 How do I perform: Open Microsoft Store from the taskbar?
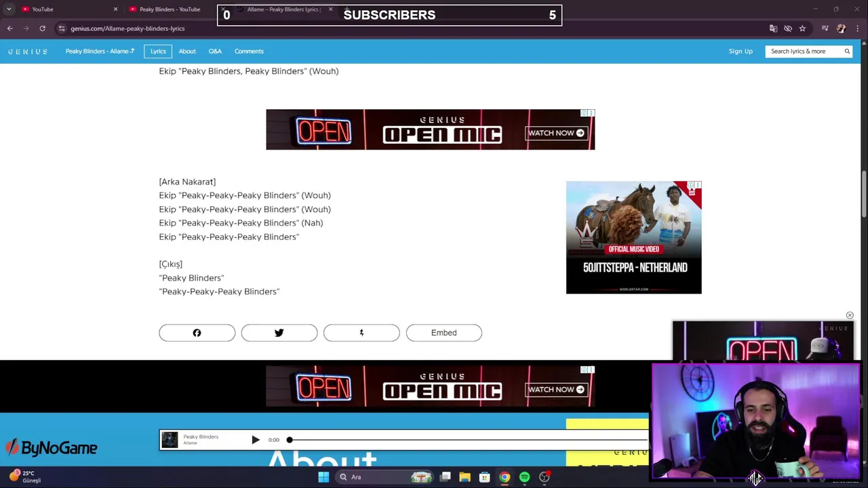(484, 477)
